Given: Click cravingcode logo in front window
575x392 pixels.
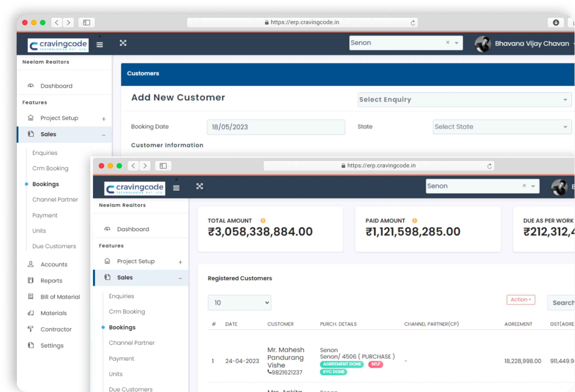Looking at the screenshot, I should 135,189.
